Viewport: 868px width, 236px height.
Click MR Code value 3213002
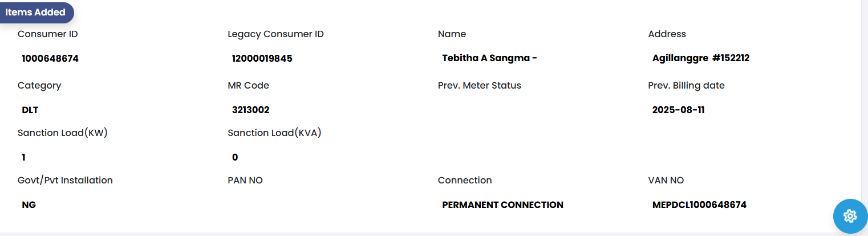pos(251,110)
